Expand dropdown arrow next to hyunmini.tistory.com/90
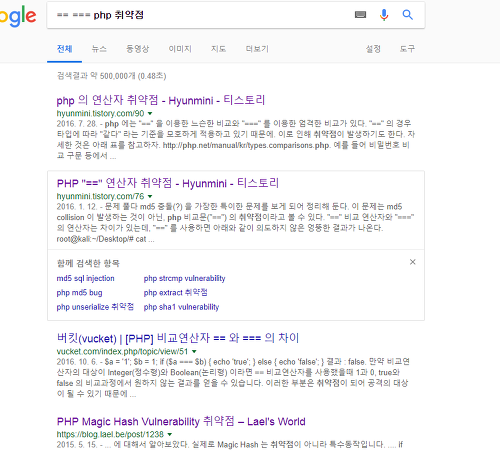Image resolution: width=500 pixels, height=451 pixels. click(x=150, y=114)
